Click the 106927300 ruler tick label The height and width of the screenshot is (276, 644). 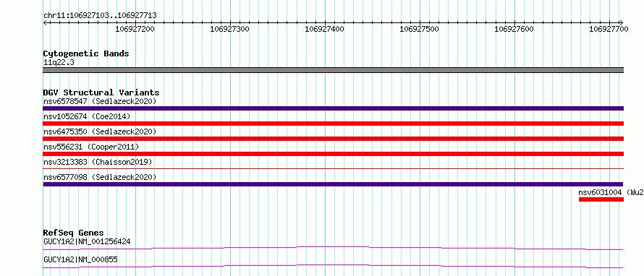tap(230, 29)
